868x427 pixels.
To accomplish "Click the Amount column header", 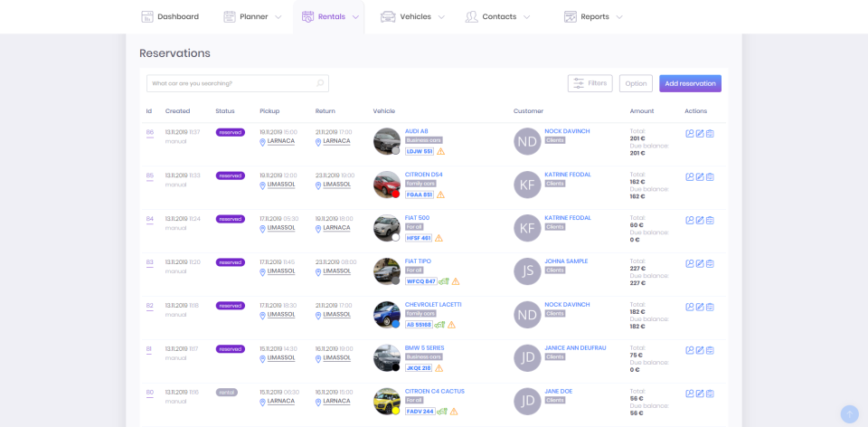I will tap(642, 110).
